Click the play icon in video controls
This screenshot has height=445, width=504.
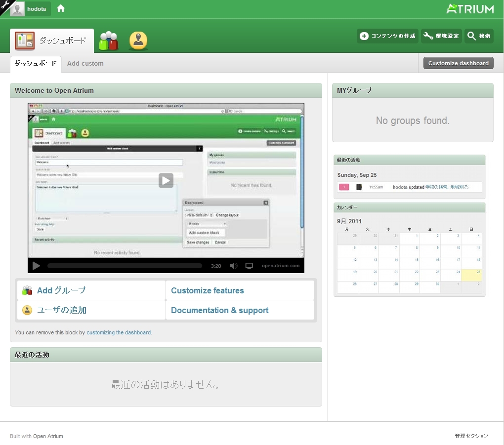(36, 266)
